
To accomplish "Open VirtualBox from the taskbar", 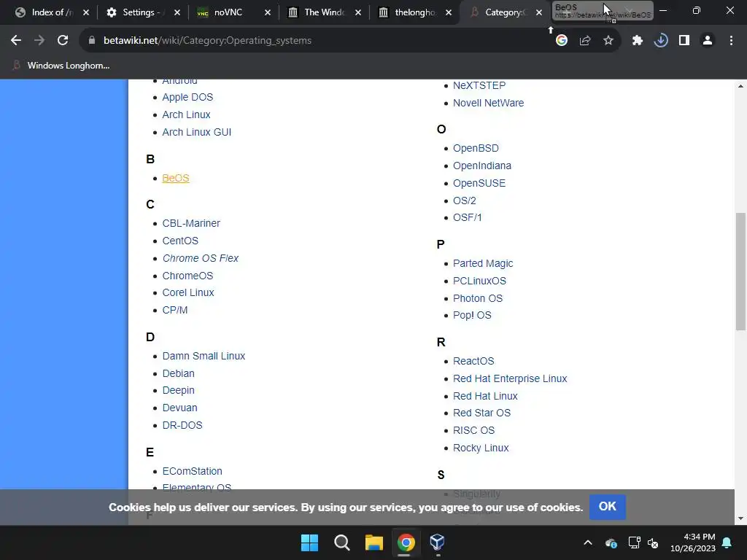I will pyautogui.click(x=437, y=542).
